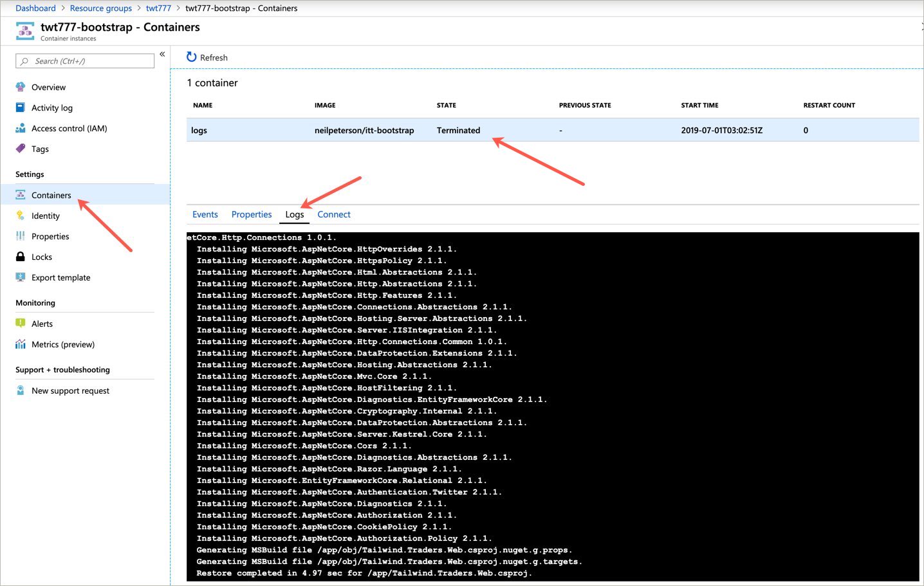Click the Metrics (preview) chart icon
This screenshot has height=586, width=924.
[21, 344]
